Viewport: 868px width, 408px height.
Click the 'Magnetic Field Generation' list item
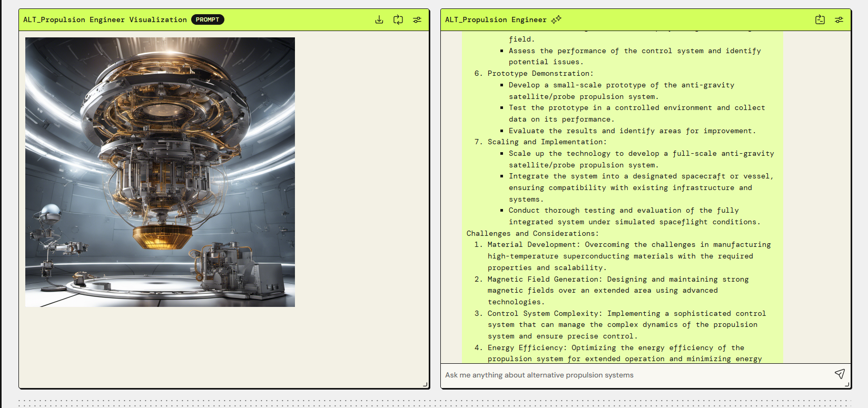(618, 291)
